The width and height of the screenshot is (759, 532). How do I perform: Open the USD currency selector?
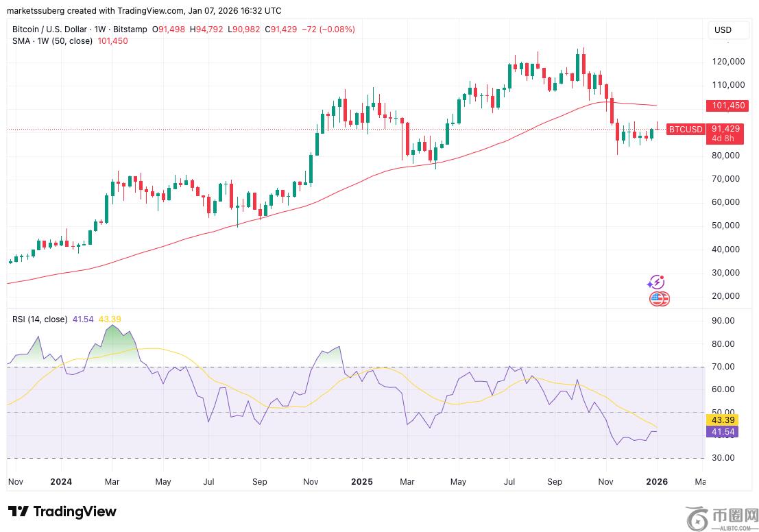click(x=723, y=30)
